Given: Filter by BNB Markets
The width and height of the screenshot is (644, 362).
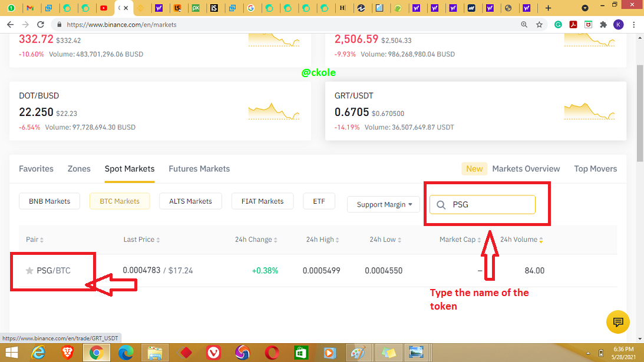Looking at the screenshot, I should tap(49, 201).
